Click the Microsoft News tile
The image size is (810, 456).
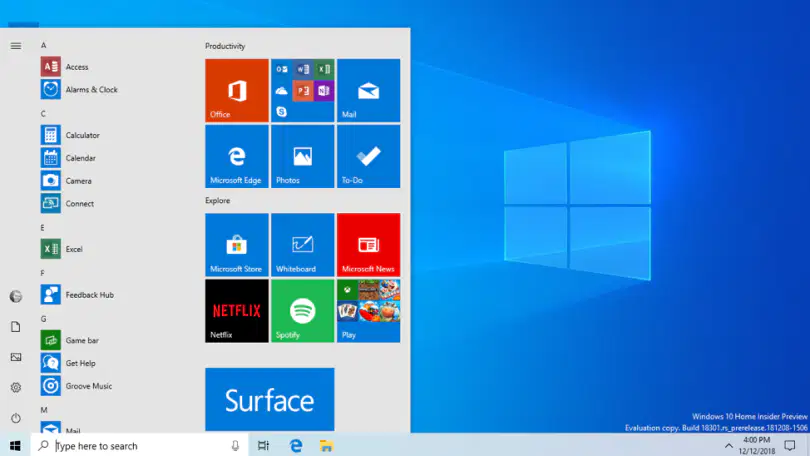(x=368, y=245)
